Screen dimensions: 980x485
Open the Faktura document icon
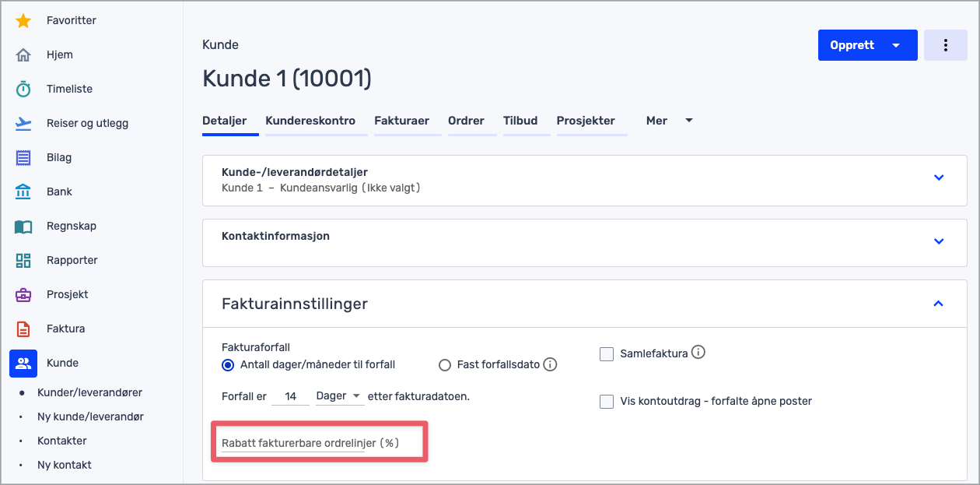[23, 329]
